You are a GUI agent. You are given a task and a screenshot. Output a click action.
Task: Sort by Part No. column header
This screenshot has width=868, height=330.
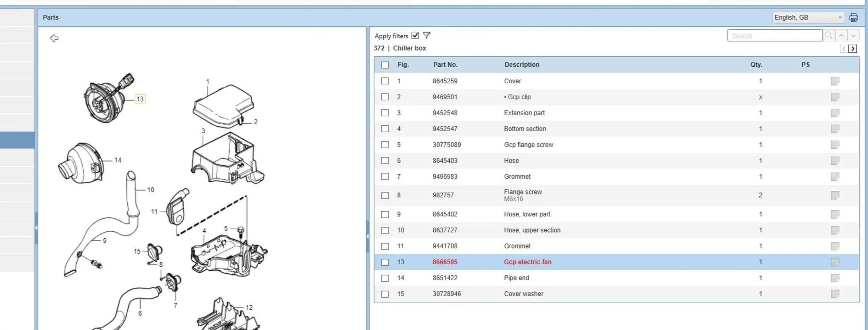point(445,65)
